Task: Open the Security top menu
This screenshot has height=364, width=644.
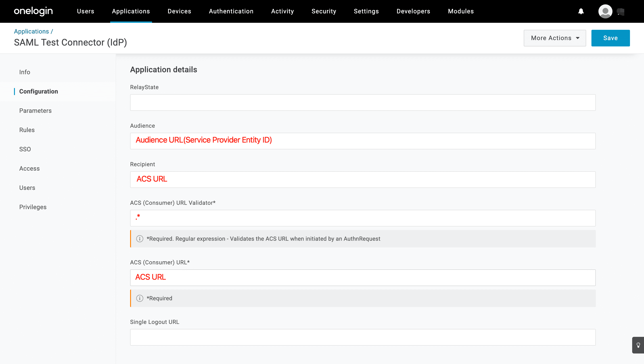Action: pyautogui.click(x=324, y=11)
